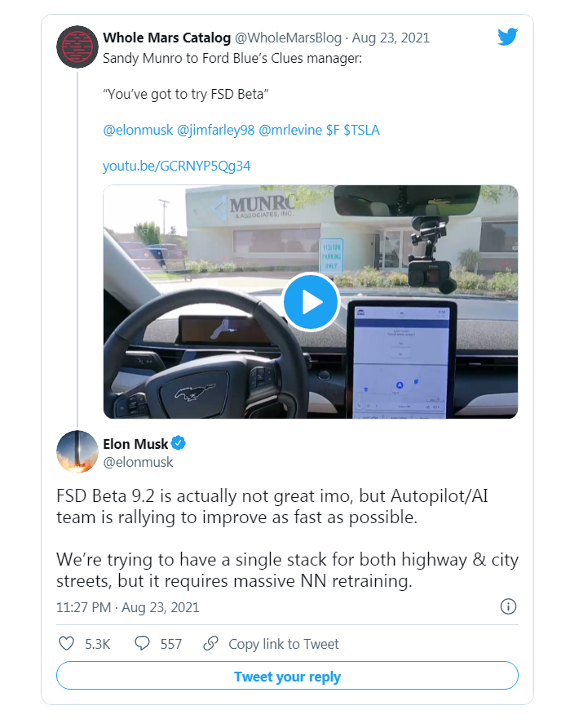This screenshot has height=728, width=570.
Task: Open the tweet info icon
Action: click(507, 607)
